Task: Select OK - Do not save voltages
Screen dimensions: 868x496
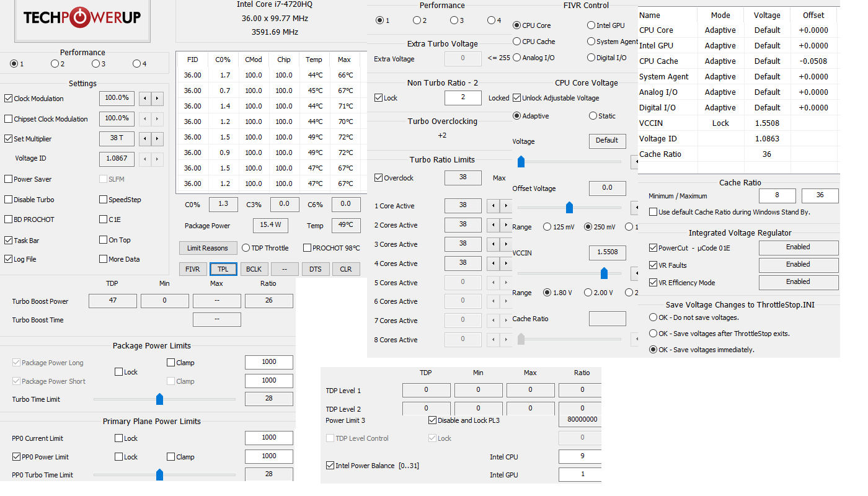Action: (653, 317)
